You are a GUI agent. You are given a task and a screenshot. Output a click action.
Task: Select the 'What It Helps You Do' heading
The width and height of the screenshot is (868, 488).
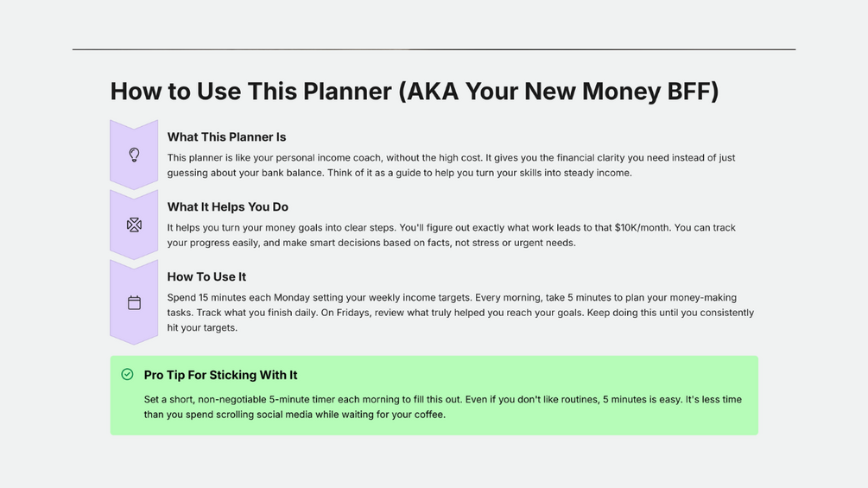[x=228, y=207]
